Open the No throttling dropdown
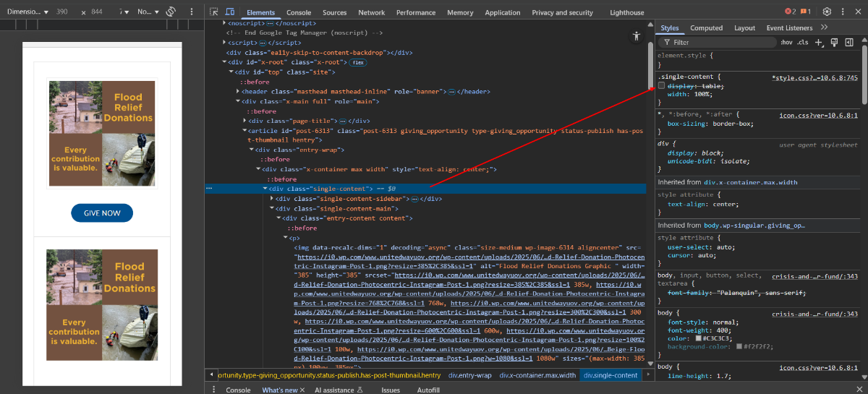This screenshot has height=394, width=868. [148, 12]
